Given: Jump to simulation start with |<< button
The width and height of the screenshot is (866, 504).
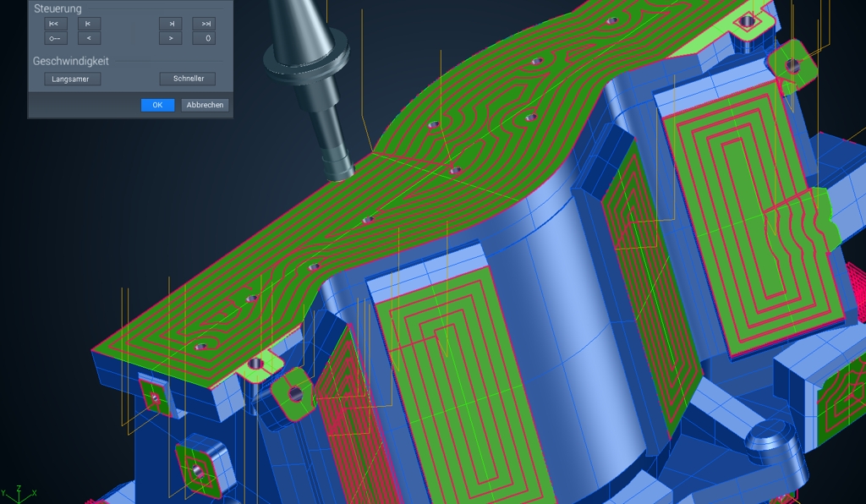Looking at the screenshot, I should tap(56, 24).
